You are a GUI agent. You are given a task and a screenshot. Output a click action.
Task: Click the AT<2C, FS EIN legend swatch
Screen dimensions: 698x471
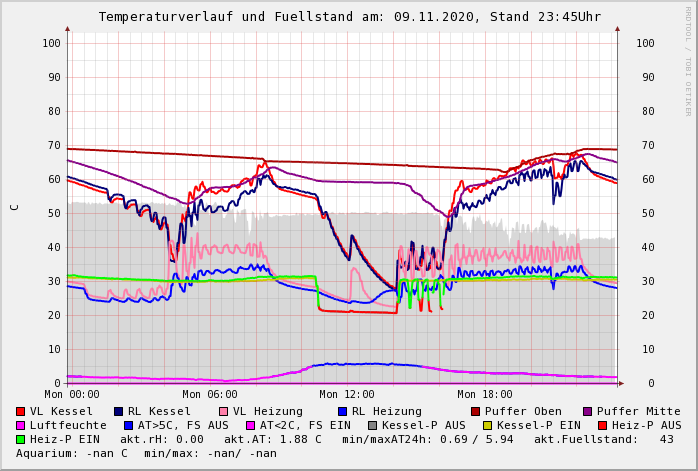(x=252, y=426)
